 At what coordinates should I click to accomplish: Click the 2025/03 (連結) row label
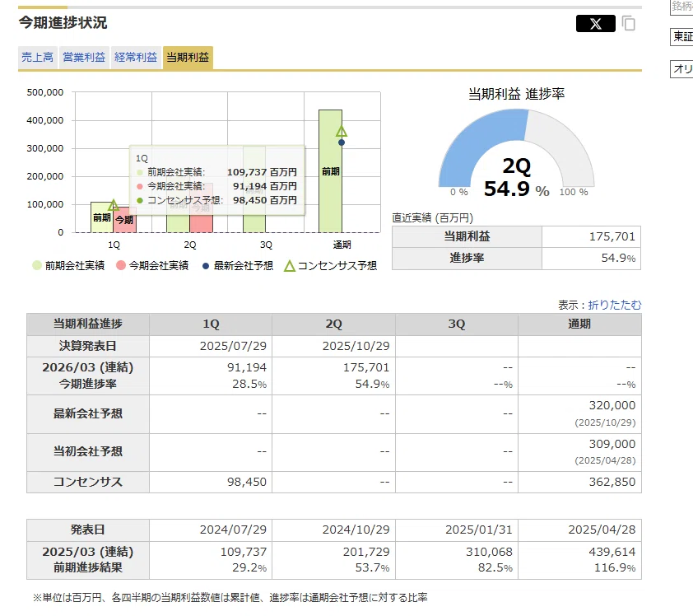pos(88,552)
